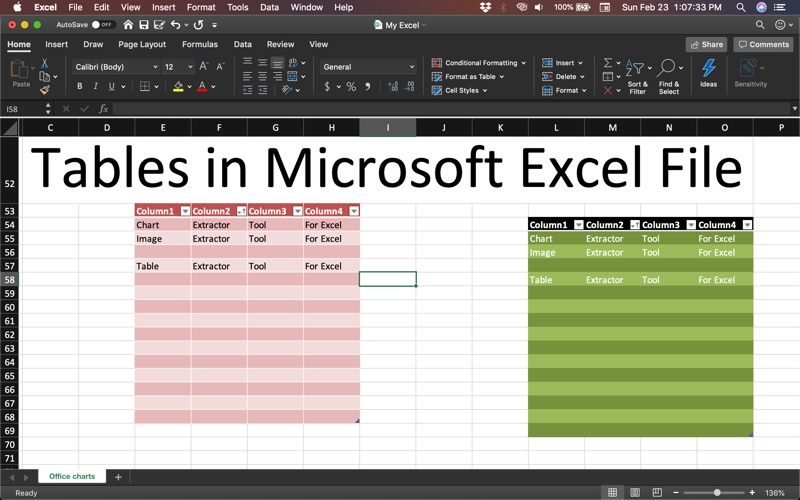The height and width of the screenshot is (500, 800).
Task: Toggle middle vertical alignment
Action: [262, 63]
